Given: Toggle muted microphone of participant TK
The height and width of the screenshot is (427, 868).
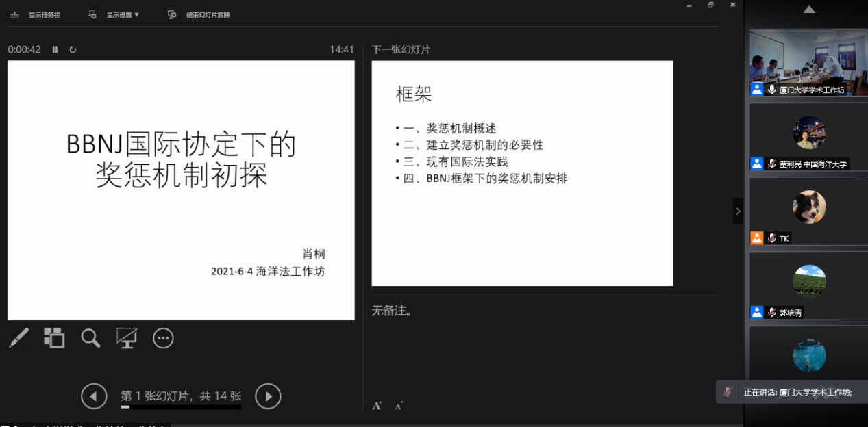Looking at the screenshot, I should pyautogui.click(x=772, y=238).
